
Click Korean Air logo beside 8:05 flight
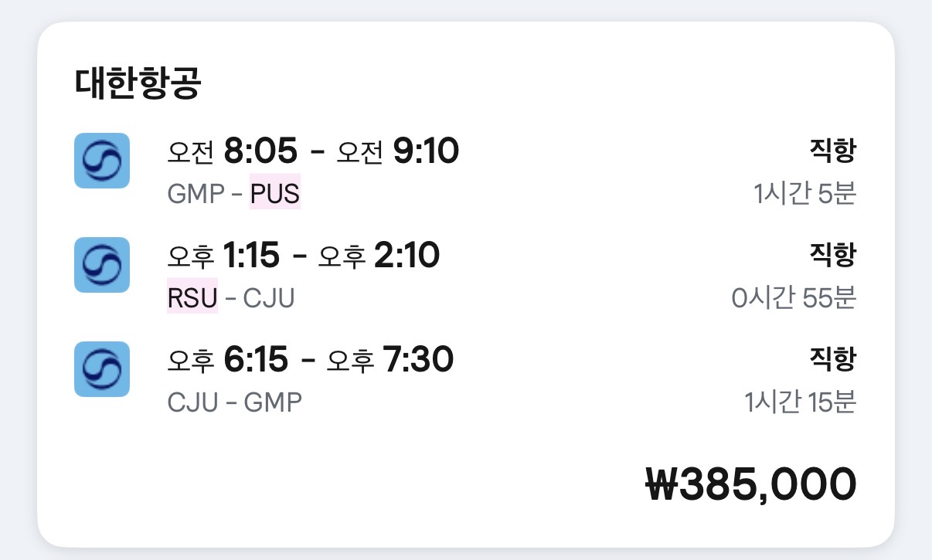pos(101,161)
